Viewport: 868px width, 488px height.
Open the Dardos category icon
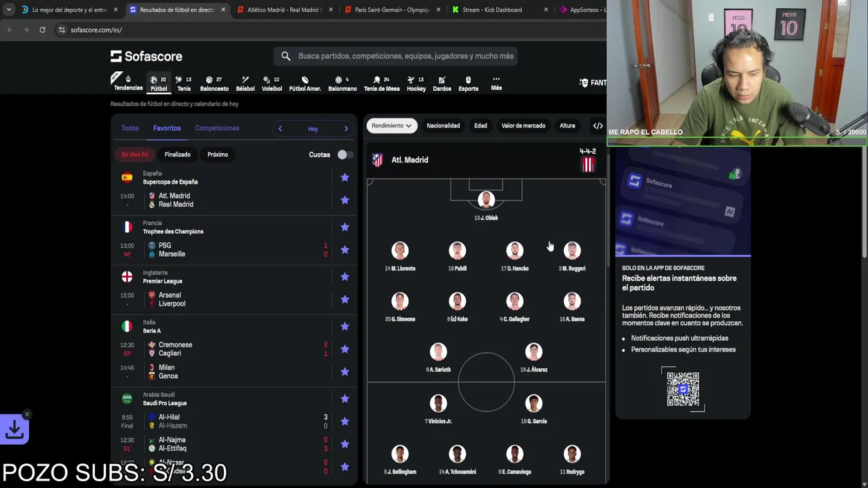[x=442, y=83]
